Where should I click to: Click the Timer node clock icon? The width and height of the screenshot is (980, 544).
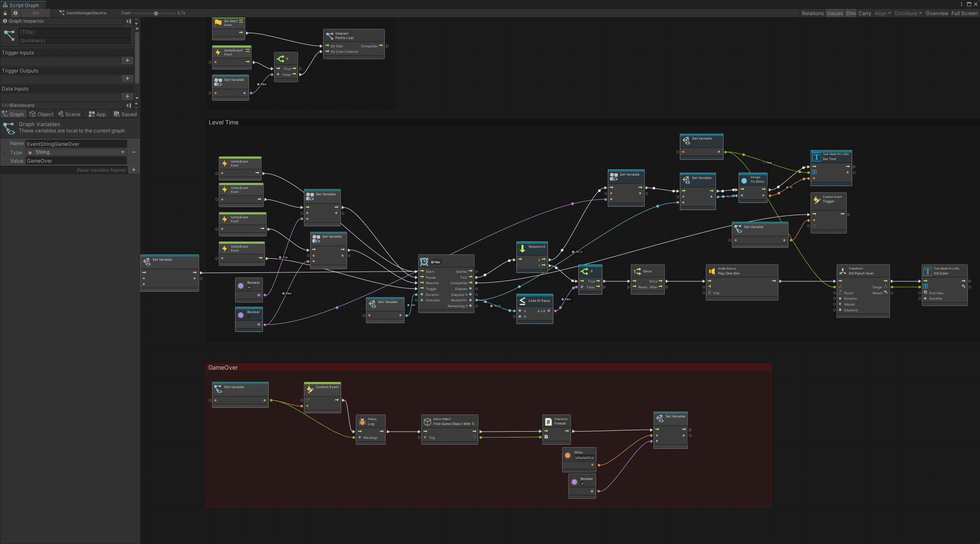tap(424, 262)
